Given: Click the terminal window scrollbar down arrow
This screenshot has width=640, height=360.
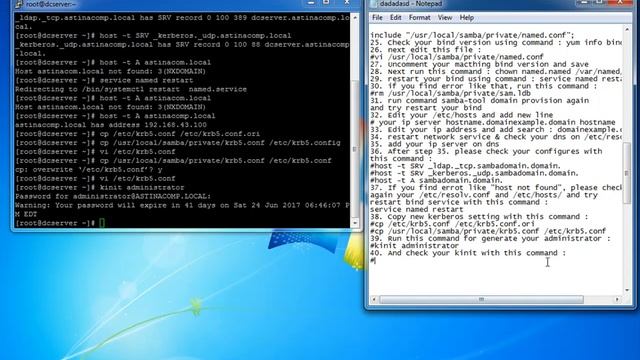Looking at the screenshot, I should (355, 223).
